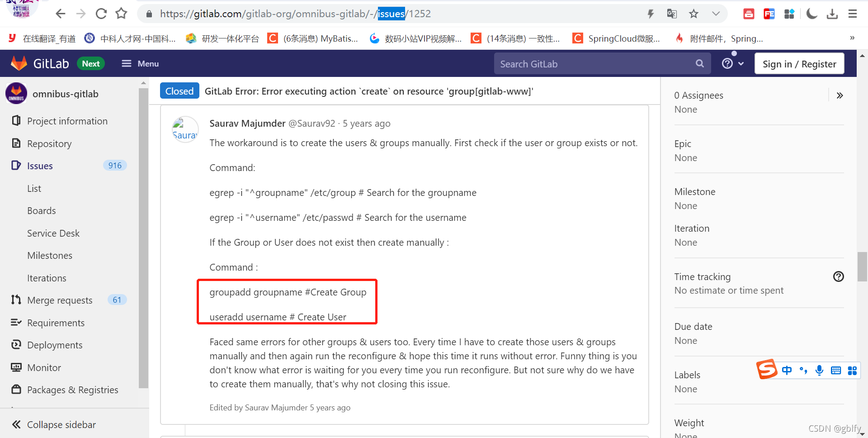Select Boards under Issues
868x438 pixels.
coord(42,210)
